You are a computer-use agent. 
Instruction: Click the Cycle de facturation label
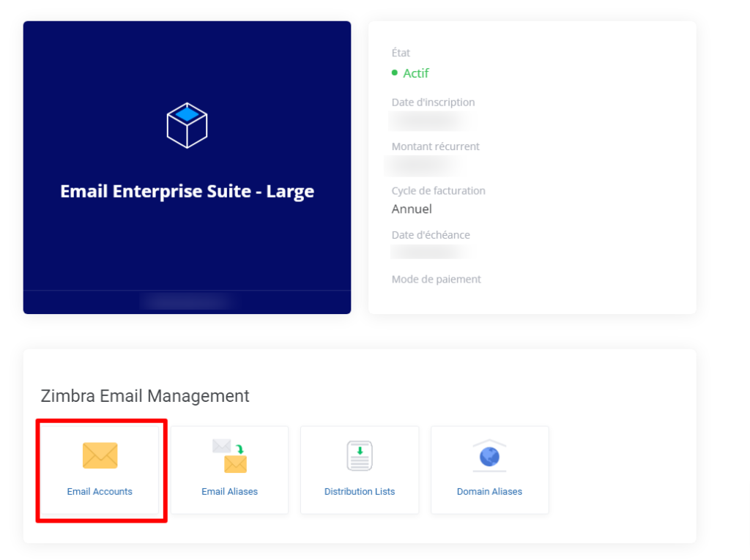[x=439, y=191]
